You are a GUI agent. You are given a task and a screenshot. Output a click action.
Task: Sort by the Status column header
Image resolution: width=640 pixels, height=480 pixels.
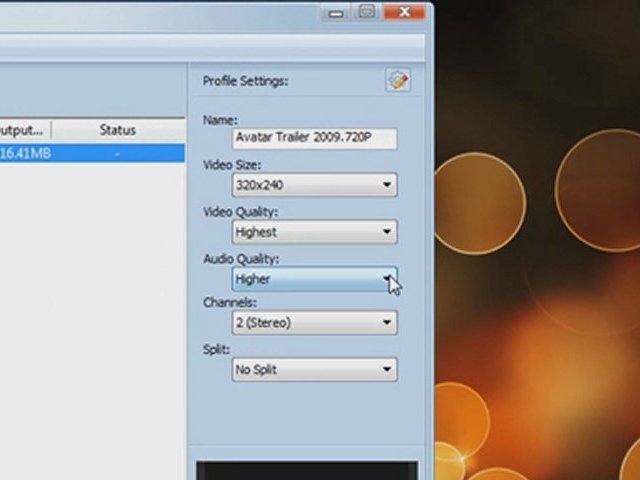(118, 130)
